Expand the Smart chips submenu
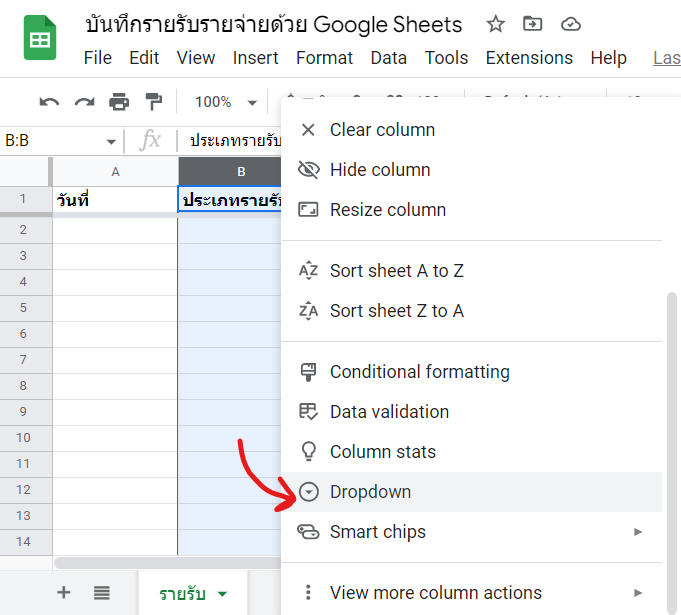Image resolution: width=681 pixels, height=615 pixels. coord(472,532)
